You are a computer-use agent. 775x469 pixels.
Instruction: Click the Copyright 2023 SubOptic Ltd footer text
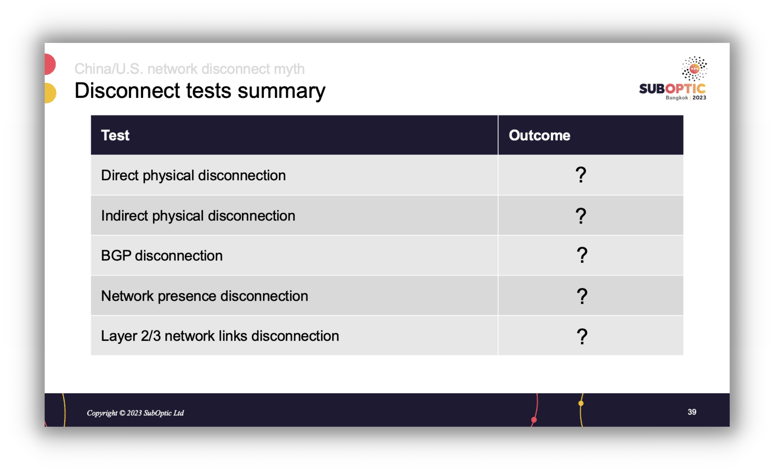tap(135, 413)
